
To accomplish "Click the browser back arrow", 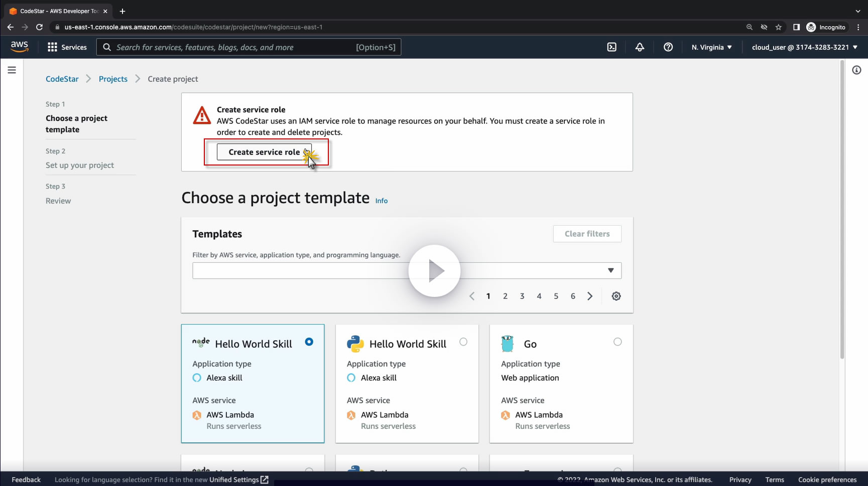I will [x=11, y=27].
